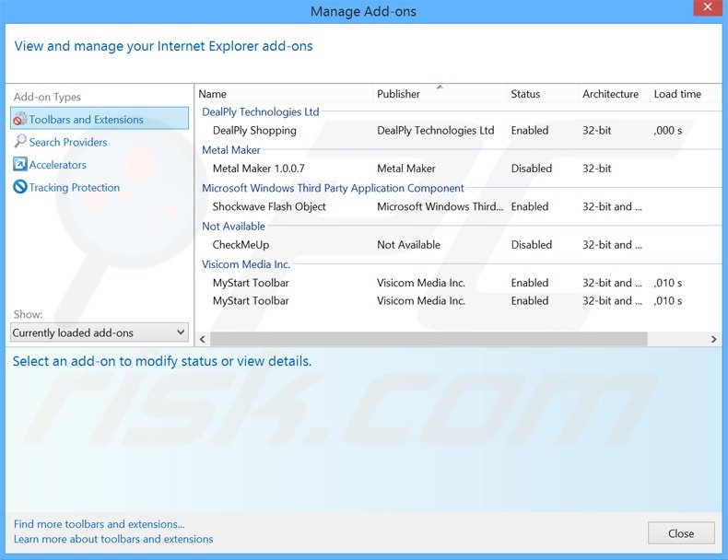Click Disabled status of CheckMeUp

[x=532, y=244]
